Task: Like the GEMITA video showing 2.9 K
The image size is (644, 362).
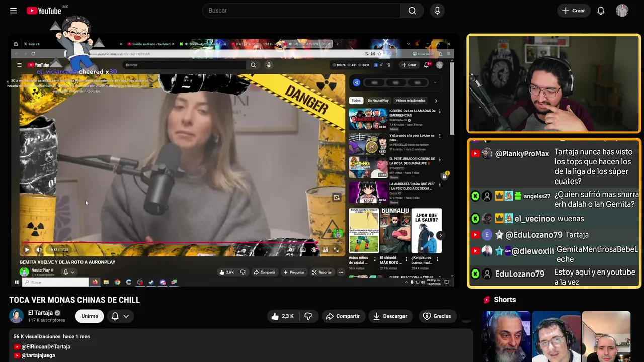Action: (227, 272)
